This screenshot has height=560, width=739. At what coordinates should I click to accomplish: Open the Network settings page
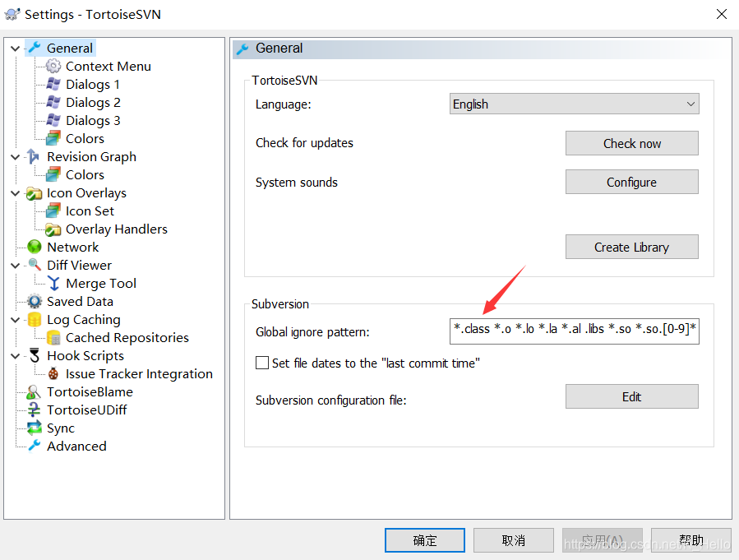pos(72,247)
